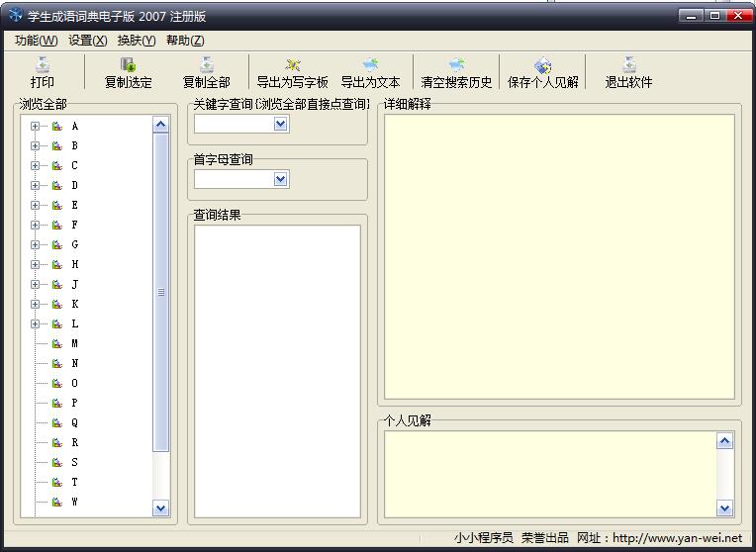Select the letter S tree item
Viewport: 756px width, 552px height.
click(74, 463)
